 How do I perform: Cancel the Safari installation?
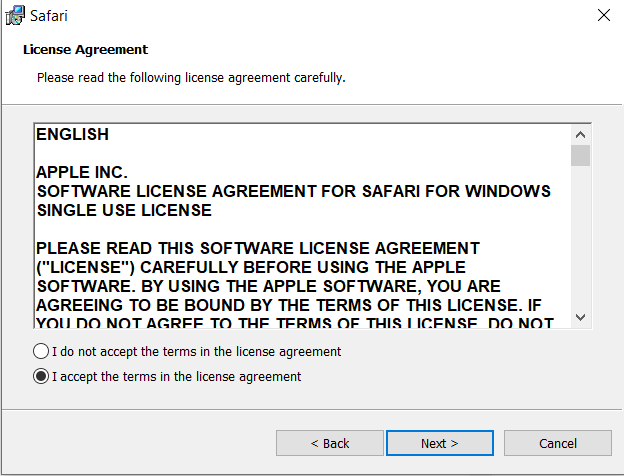point(558,443)
